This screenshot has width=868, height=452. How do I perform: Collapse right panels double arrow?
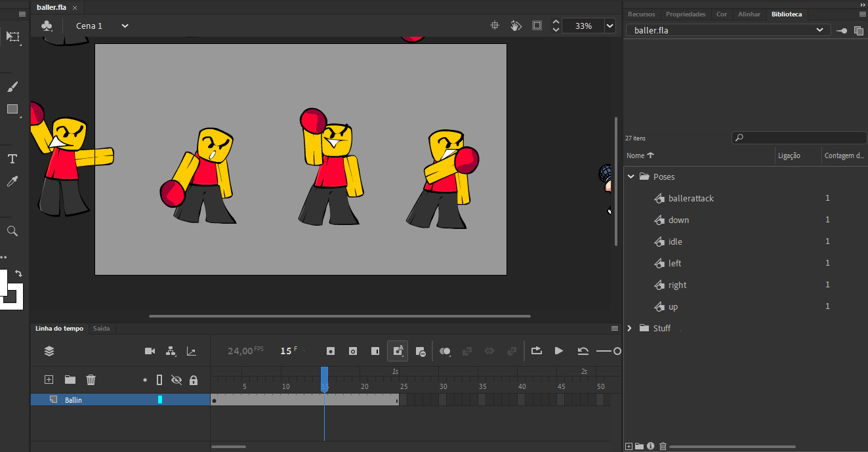click(862, 4)
